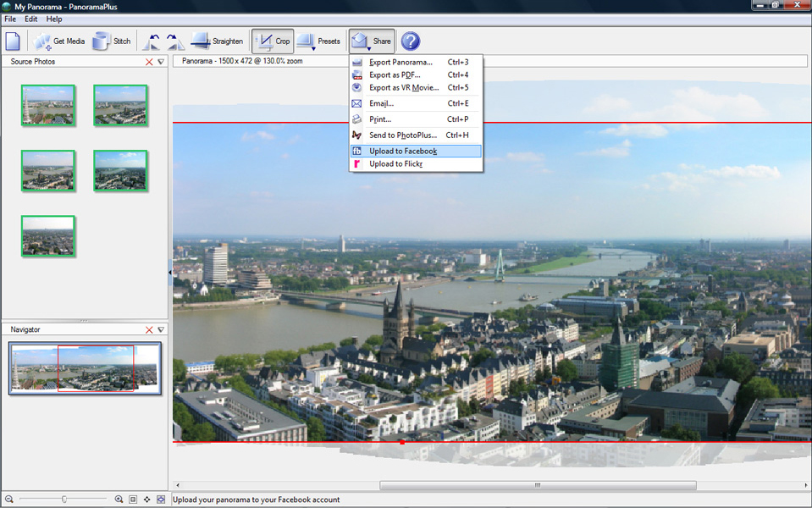Click the New Panorama blank page icon
Image resolution: width=812 pixels, height=508 pixels.
tap(14, 41)
